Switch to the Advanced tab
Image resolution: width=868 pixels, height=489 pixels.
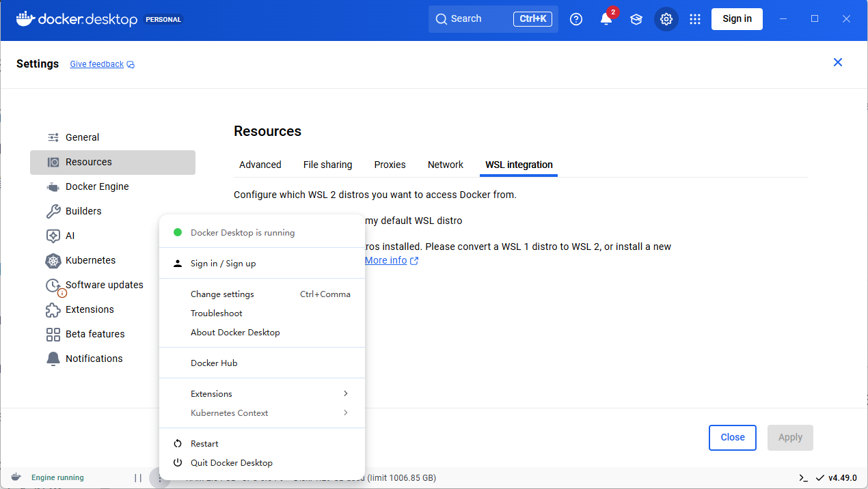tap(260, 165)
